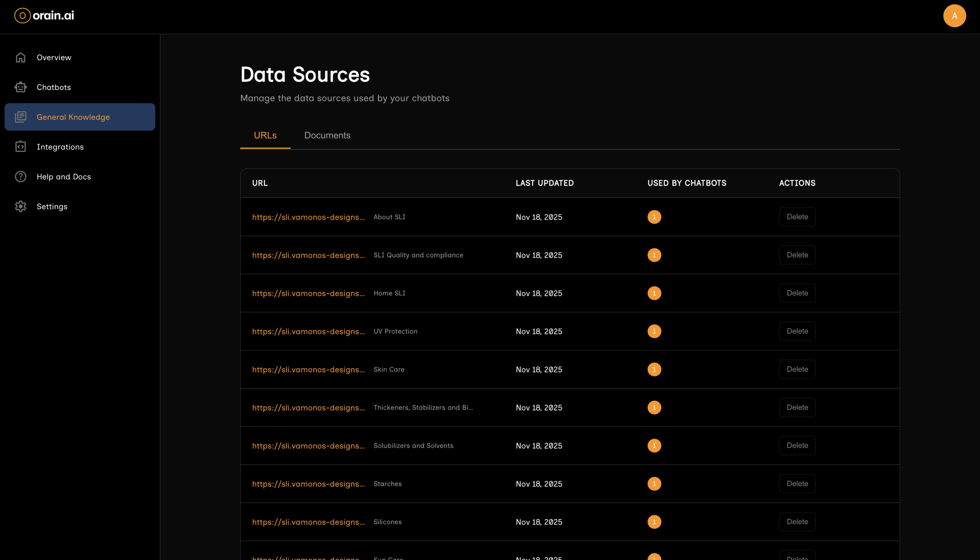This screenshot has width=980, height=560.
Task: Click the Settings gear icon
Action: (x=20, y=207)
